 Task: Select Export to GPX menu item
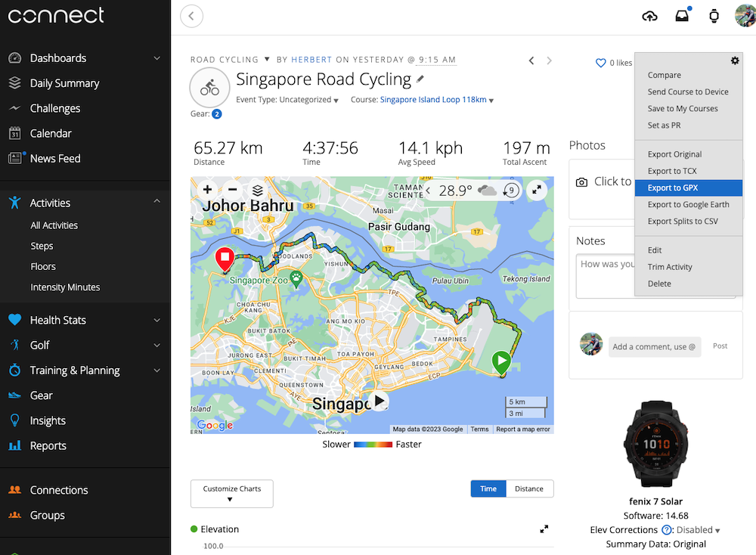(673, 188)
